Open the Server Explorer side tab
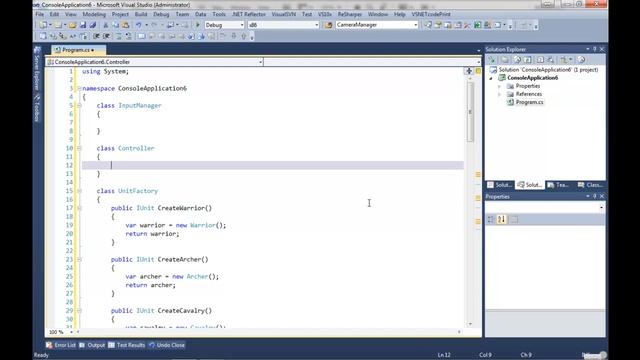 37,69
